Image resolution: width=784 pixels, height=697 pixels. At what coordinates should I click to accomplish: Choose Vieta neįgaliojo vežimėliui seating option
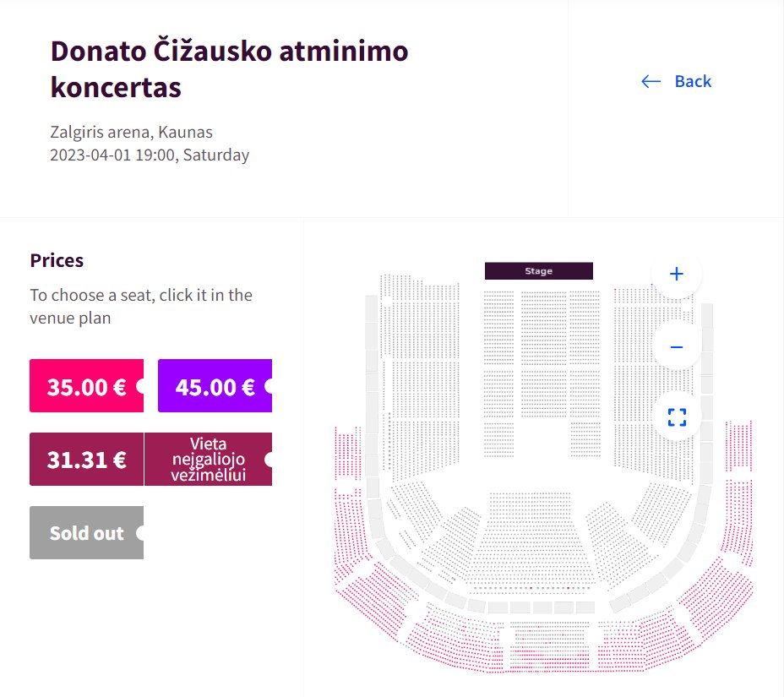tap(208, 459)
